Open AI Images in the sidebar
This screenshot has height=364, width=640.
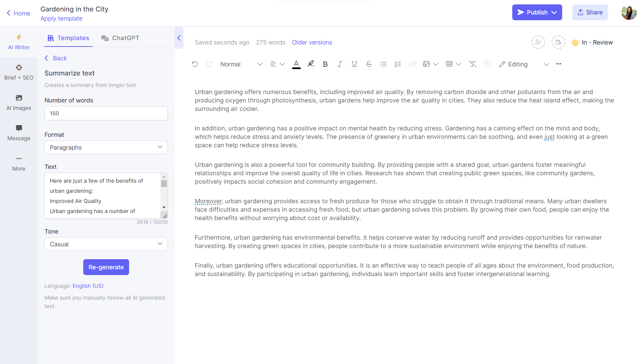pos(19,102)
